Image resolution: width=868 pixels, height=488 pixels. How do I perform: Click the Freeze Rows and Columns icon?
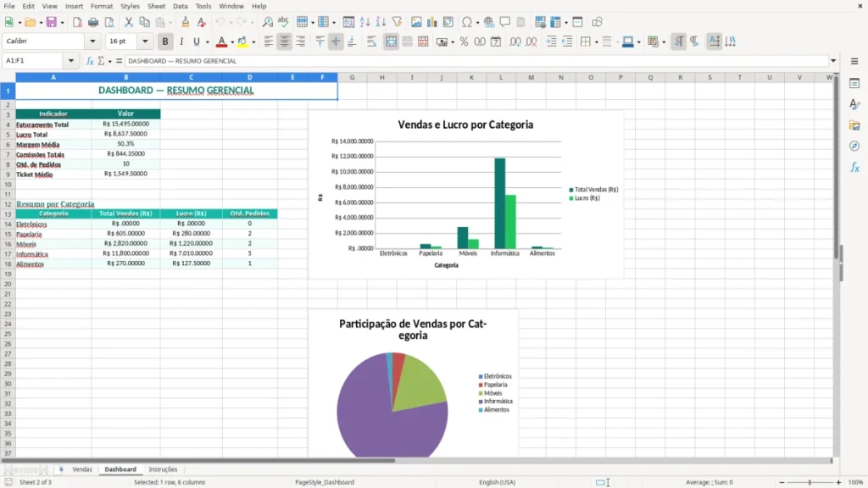coord(556,22)
